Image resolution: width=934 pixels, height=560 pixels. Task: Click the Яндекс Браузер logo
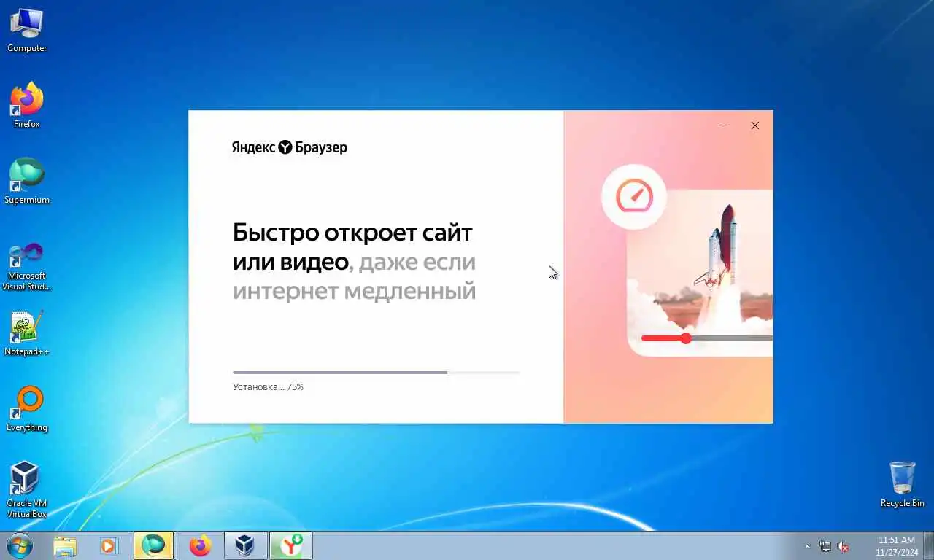click(x=290, y=147)
